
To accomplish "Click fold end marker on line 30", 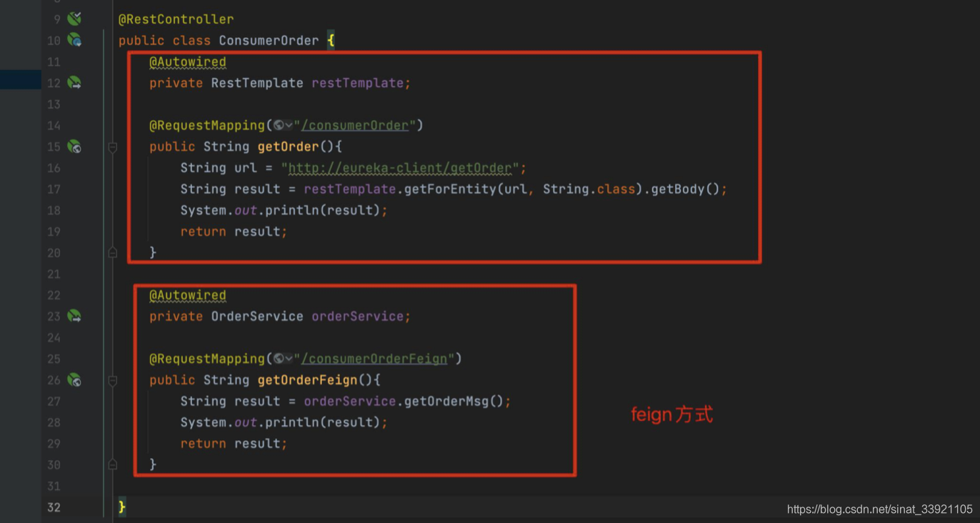I will pyautogui.click(x=112, y=464).
